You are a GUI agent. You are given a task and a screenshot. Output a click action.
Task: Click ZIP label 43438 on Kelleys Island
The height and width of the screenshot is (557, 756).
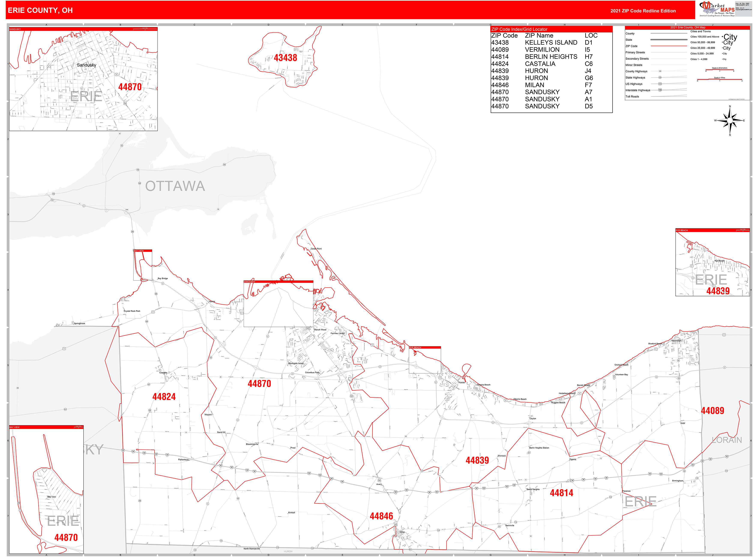(x=285, y=58)
